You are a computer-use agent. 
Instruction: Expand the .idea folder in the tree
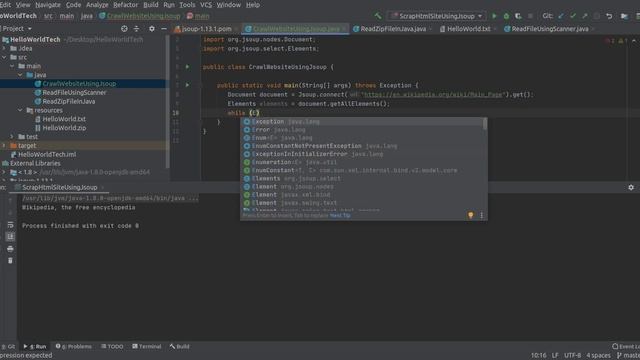click(x=4, y=48)
